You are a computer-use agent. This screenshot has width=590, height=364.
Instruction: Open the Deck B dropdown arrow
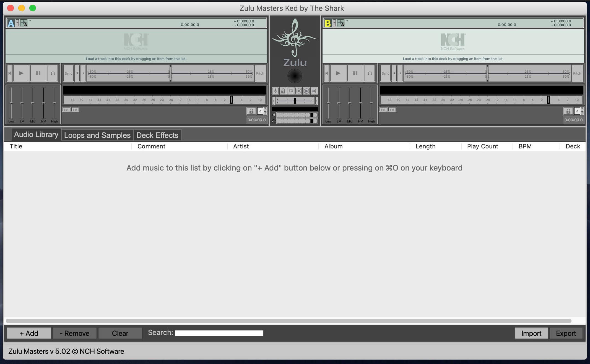(x=334, y=23)
